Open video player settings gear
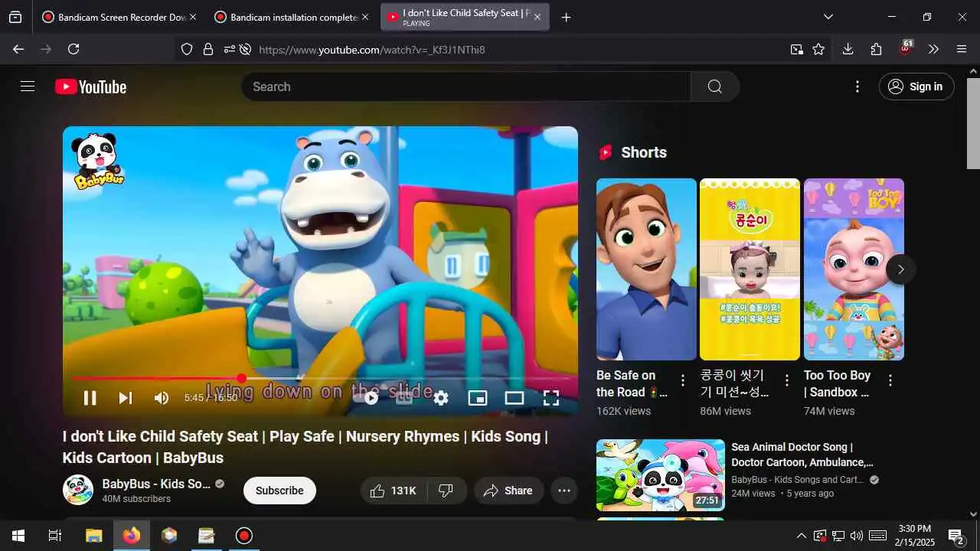 click(441, 398)
